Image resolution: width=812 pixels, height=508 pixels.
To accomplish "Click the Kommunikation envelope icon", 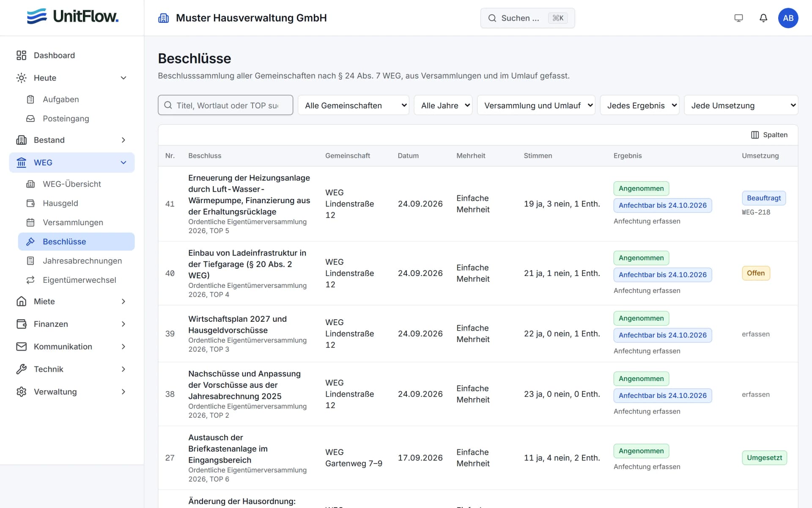I will click(21, 347).
